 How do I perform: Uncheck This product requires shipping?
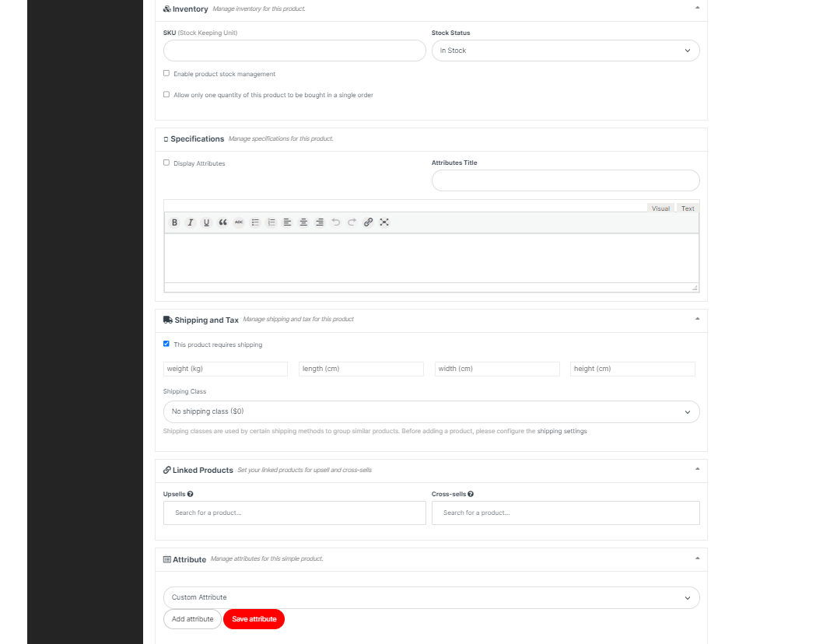point(166,344)
